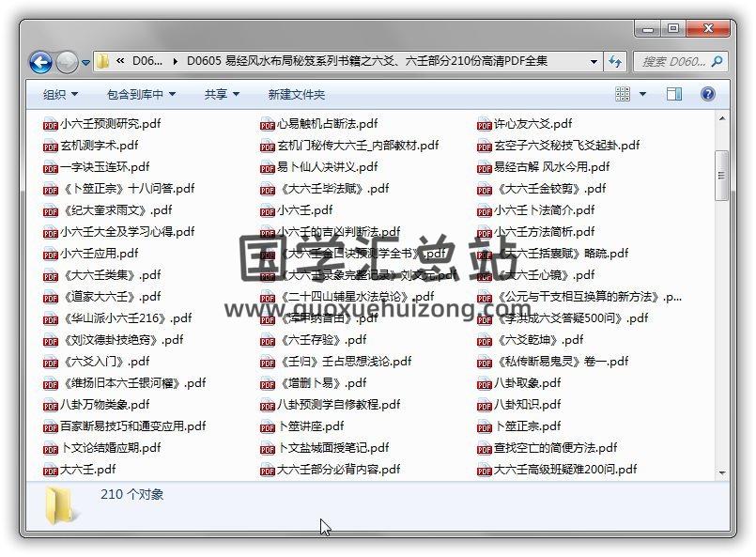
Task: Select PDF icon of 小六壬卜法简介.pdf
Action: 484,211
